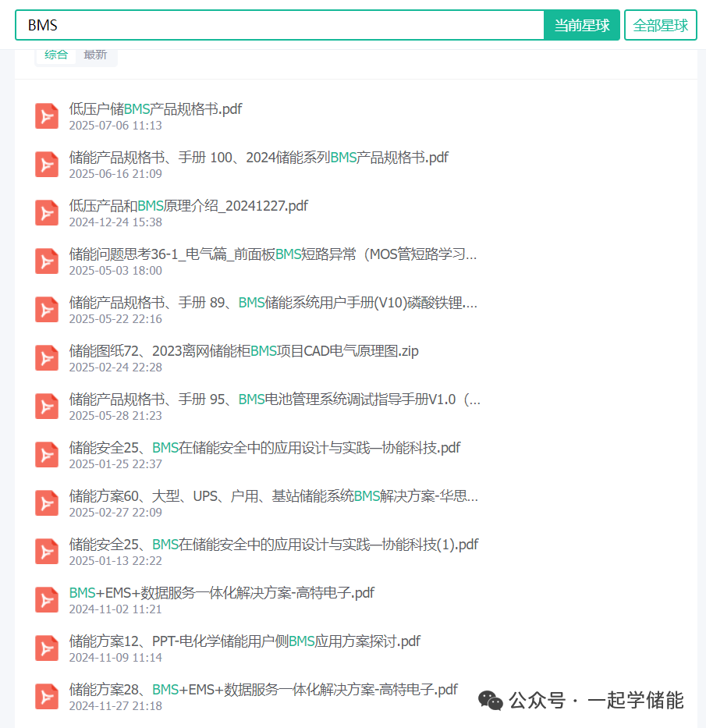Click the date 2025-05-03 18:00
706x728 pixels.
[115, 270]
